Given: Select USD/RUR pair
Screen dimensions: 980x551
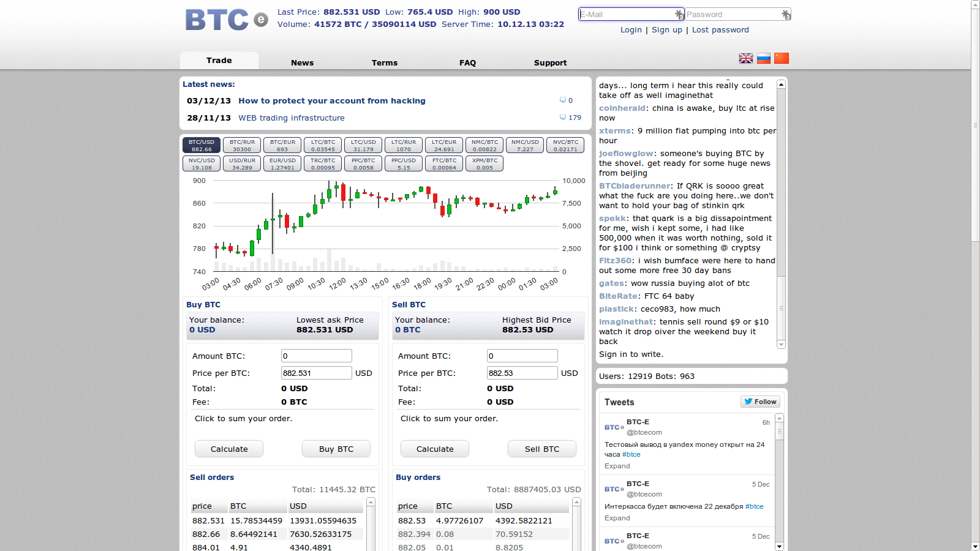Looking at the screenshot, I should (x=242, y=163).
